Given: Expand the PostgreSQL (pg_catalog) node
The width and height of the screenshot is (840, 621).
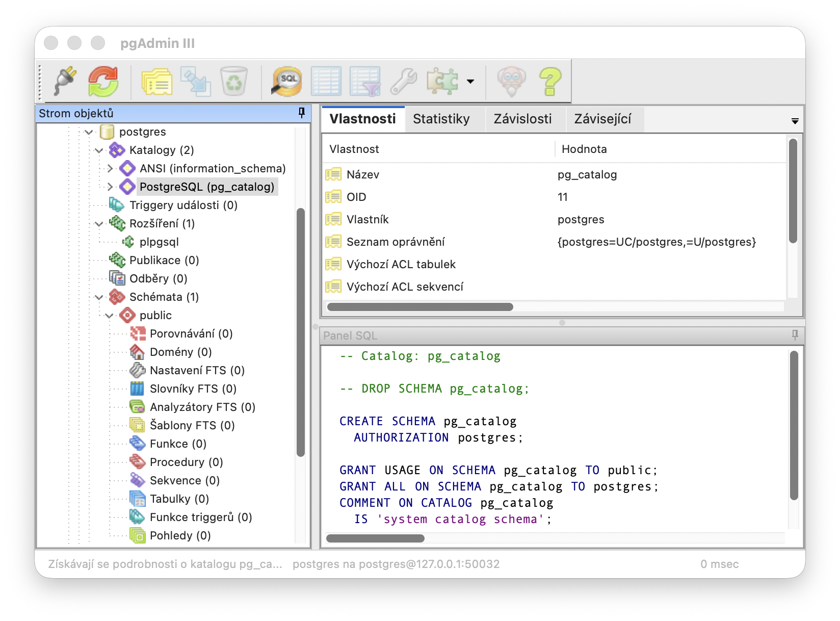Looking at the screenshot, I should pyautogui.click(x=110, y=187).
